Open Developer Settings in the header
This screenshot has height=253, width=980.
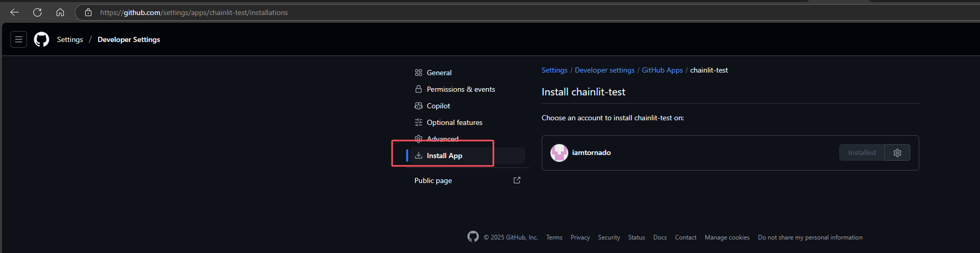click(129, 39)
